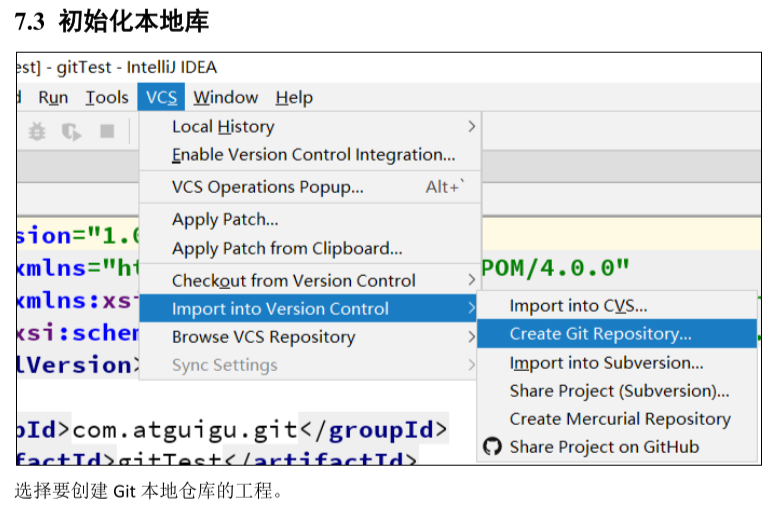Choose Import into Subversion

(617, 363)
